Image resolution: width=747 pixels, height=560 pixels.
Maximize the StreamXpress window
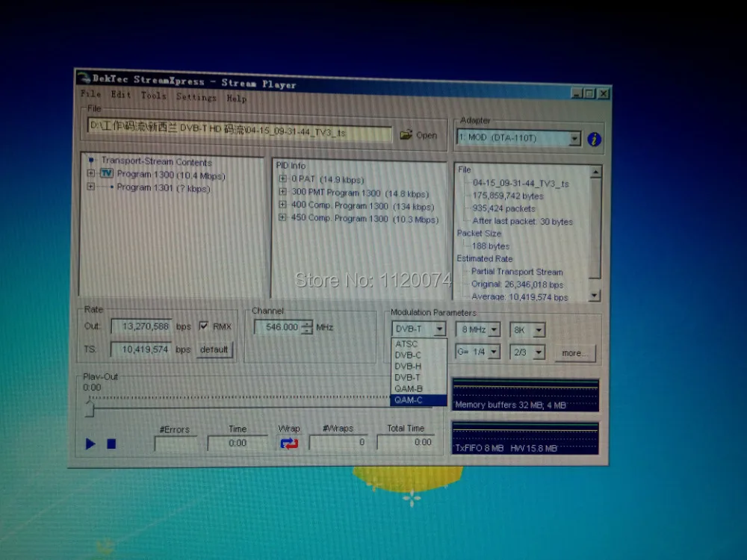pyautogui.click(x=589, y=94)
